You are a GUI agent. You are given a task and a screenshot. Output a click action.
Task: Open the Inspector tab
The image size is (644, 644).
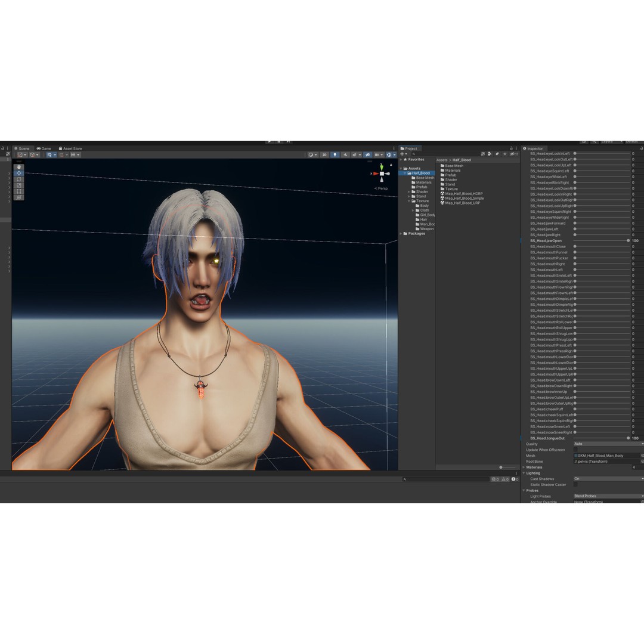(x=532, y=148)
